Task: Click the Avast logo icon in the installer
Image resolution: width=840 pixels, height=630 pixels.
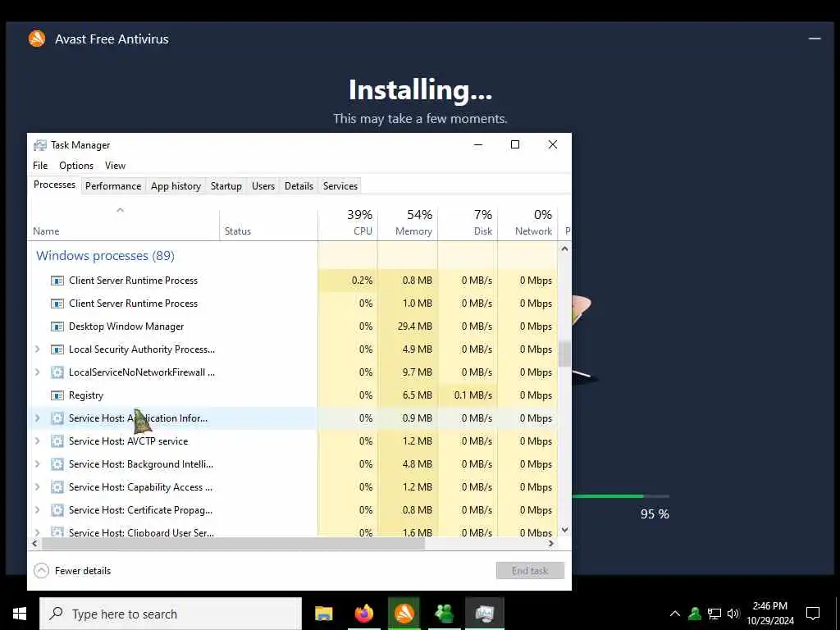Action: 37,39
